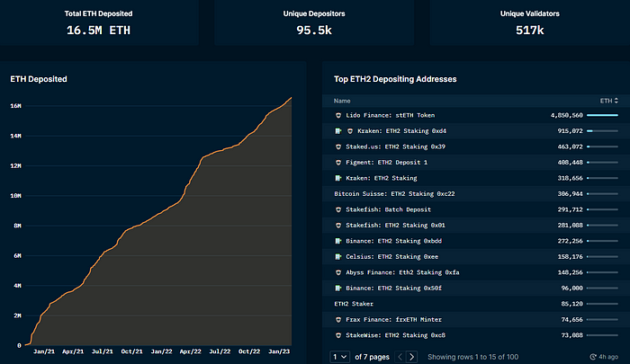Select Abyss Finance: Eth2 Staking 0xfa name

pyautogui.click(x=402, y=272)
